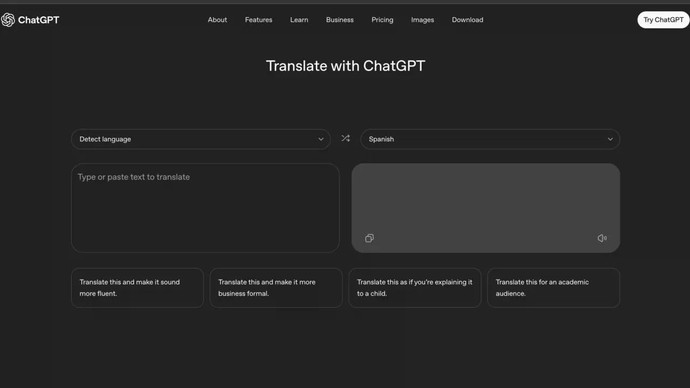Select 'make it more business formal' prompt
Screen dimensions: 690x388
(276, 288)
